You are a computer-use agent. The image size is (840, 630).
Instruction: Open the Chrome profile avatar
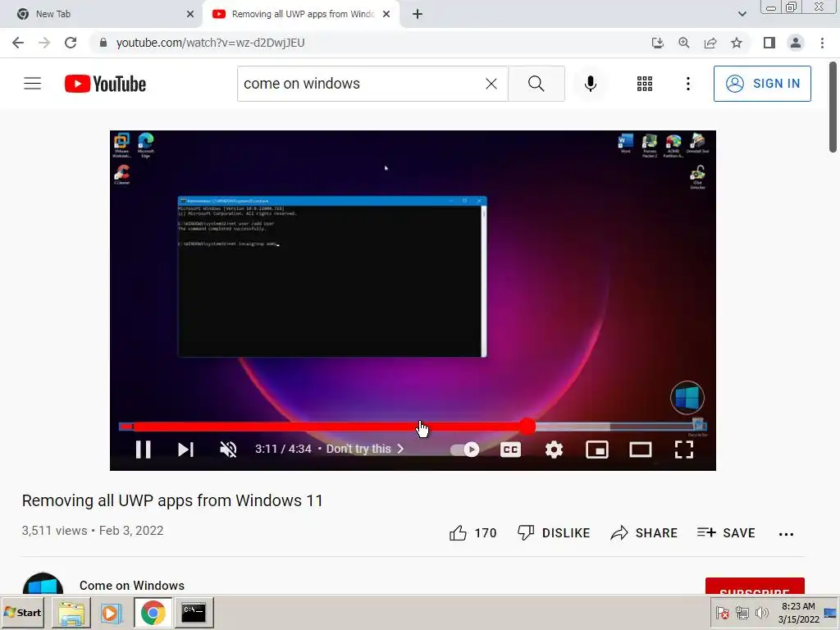click(796, 43)
